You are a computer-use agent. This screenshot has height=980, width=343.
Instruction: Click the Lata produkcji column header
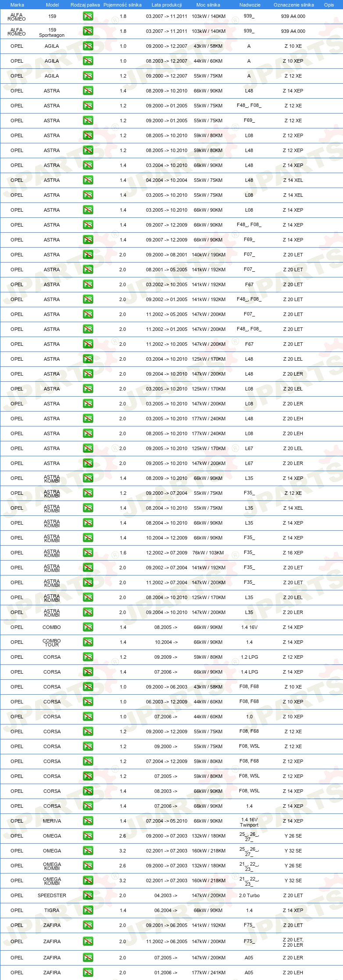(167, 5)
